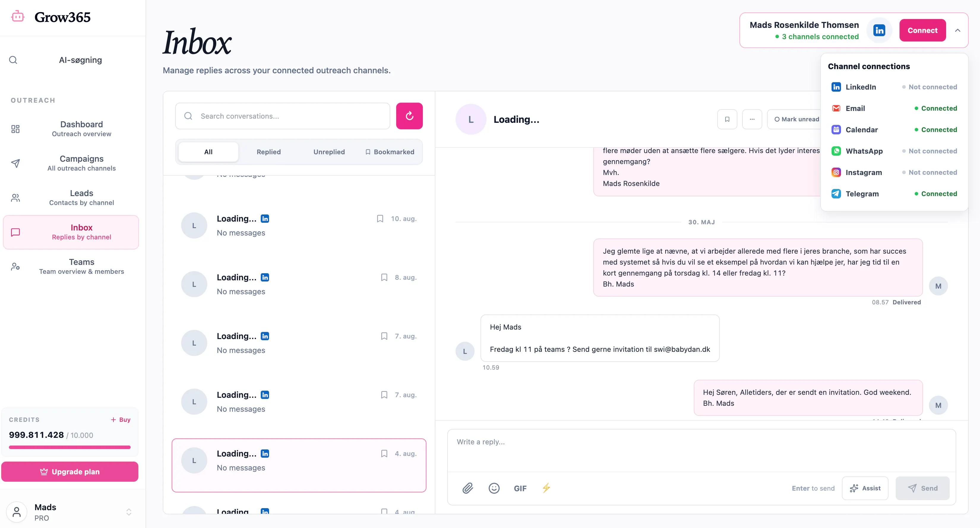
Task: Open the emoji picker smiley icon
Action: click(494, 488)
